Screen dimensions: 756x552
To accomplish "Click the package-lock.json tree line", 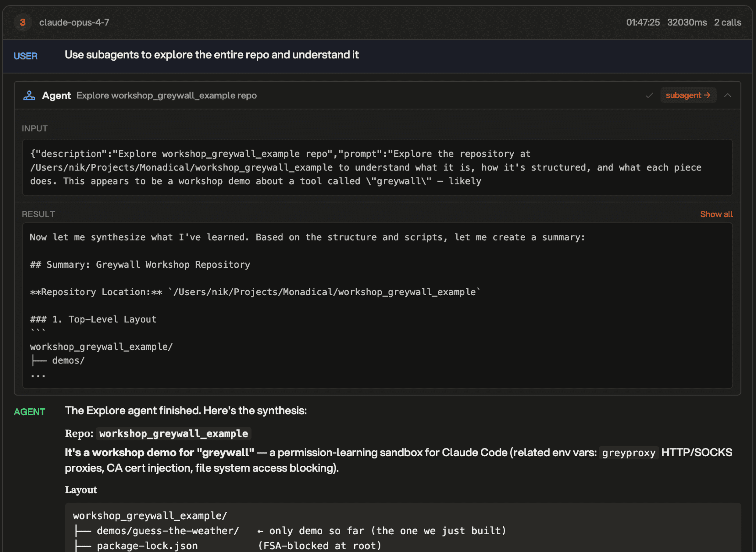I will tap(227, 546).
